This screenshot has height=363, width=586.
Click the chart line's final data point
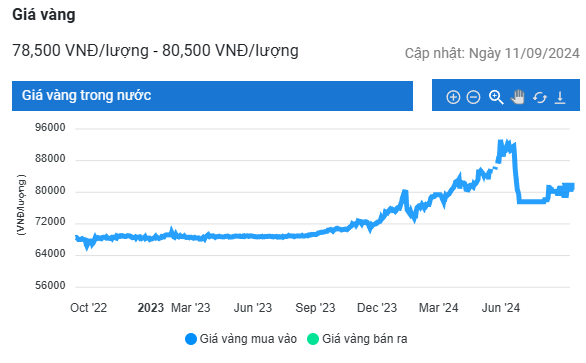pos(572,187)
